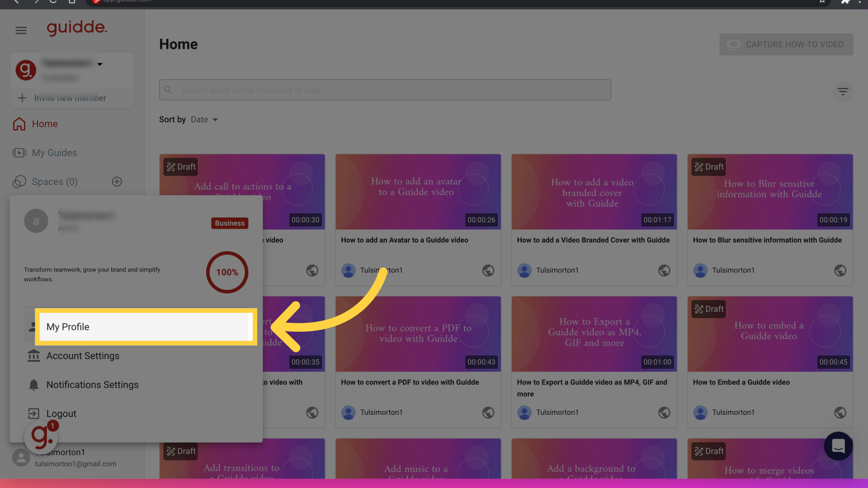Click the guidde logo
Image resolution: width=868 pixels, height=488 pixels.
(77, 28)
